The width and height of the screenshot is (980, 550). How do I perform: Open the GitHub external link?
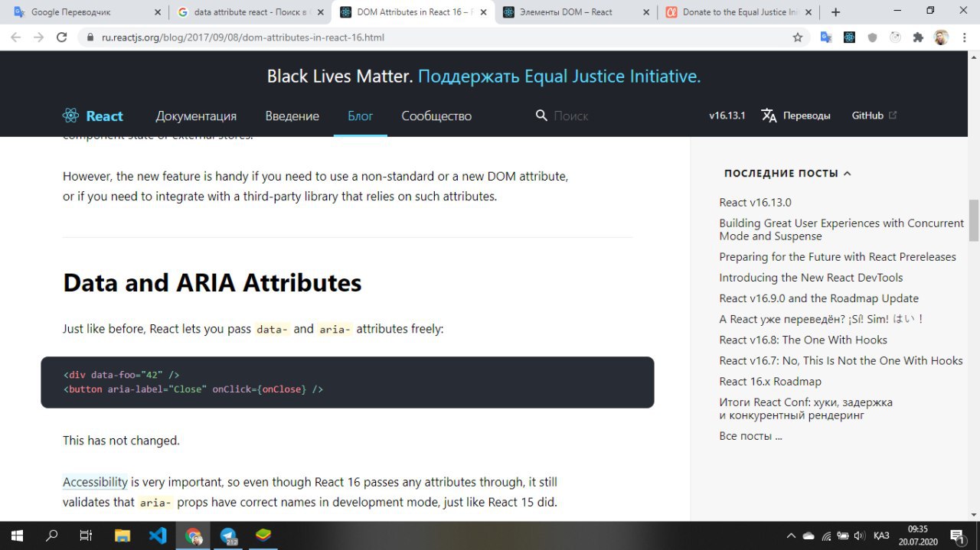pos(874,116)
